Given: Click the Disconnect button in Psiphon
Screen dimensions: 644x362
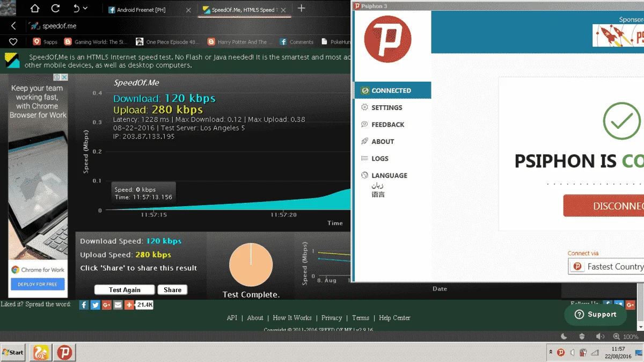Looking at the screenshot, I should (x=604, y=206).
